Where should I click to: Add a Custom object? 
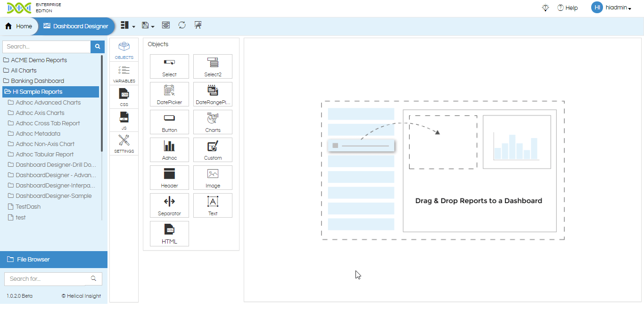pyautogui.click(x=213, y=150)
